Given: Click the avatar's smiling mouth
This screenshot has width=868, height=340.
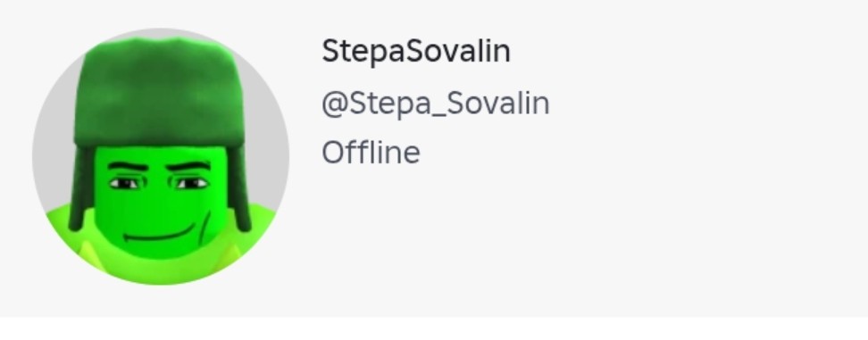Looking at the screenshot, I should (158, 235).
